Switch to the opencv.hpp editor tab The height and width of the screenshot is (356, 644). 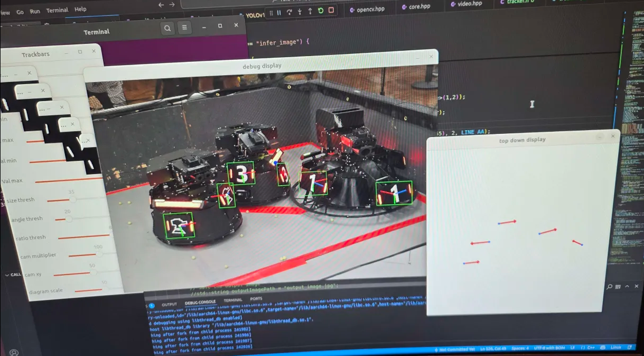pyautogui.click(x=366, y=9)
